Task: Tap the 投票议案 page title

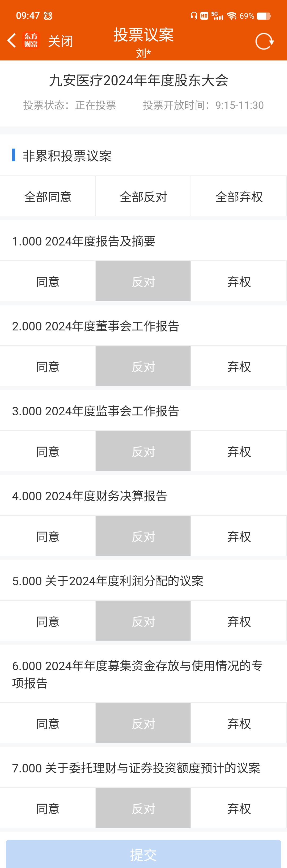Action: click(x=143, y=35)
